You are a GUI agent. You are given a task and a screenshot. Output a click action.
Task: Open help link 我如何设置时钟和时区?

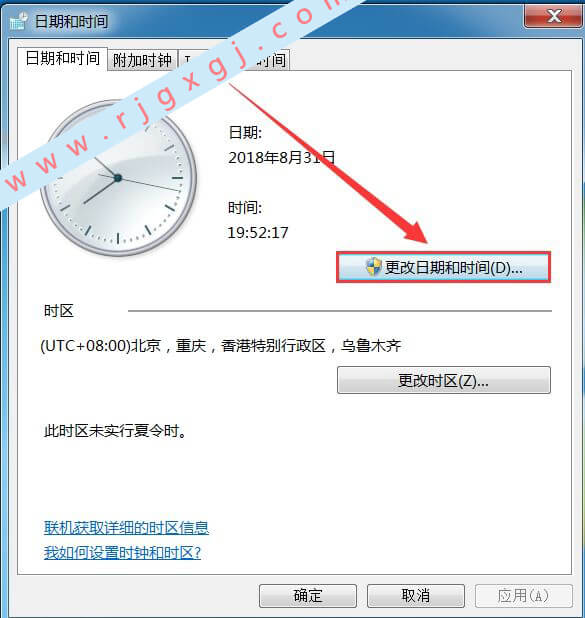tap(122, 553)
